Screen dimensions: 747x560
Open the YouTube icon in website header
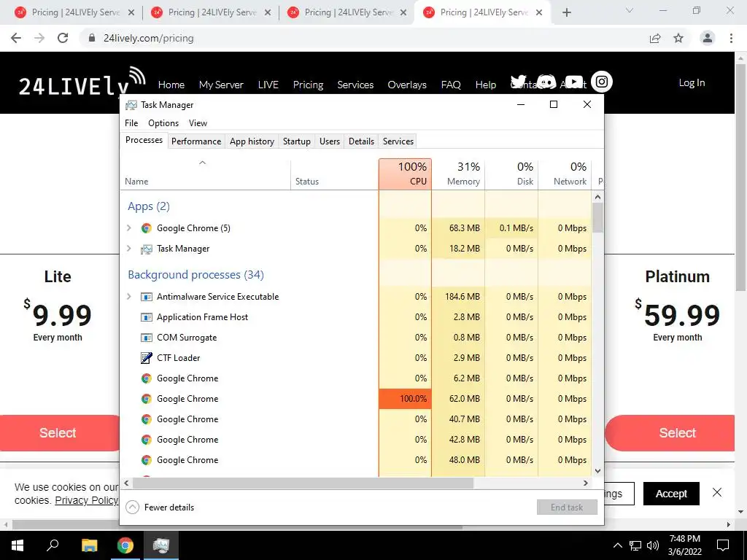tap(573, 82)
